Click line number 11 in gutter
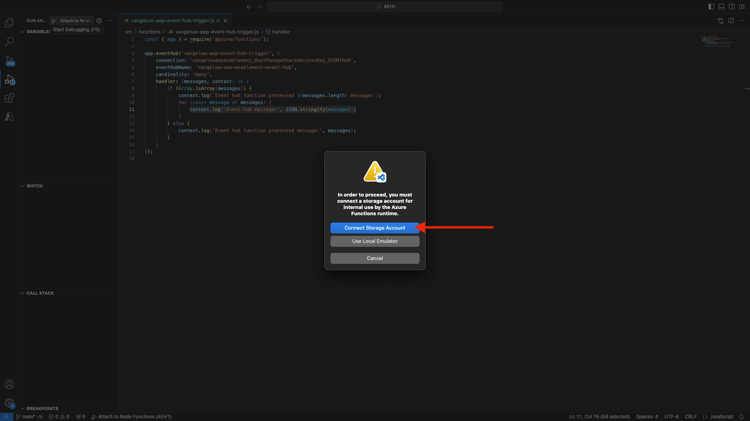This screenshot has width=750, height=421. [x=132, y=110]
